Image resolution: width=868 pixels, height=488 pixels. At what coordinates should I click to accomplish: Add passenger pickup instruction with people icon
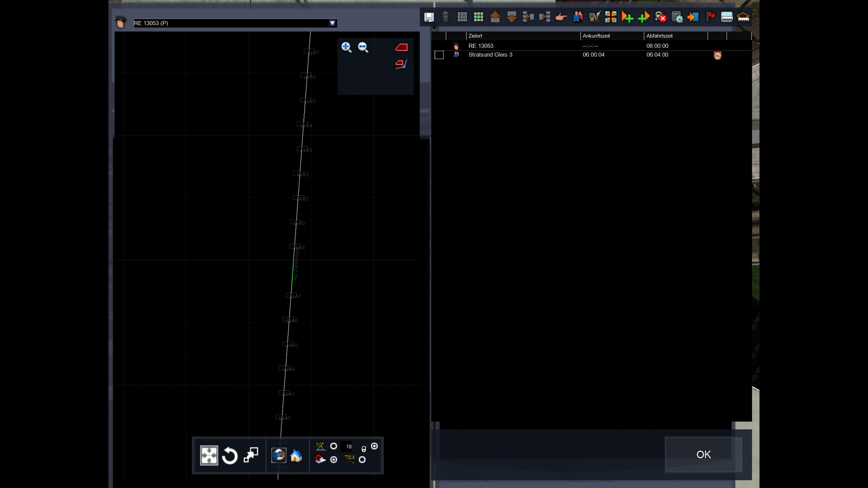point(578,17)
